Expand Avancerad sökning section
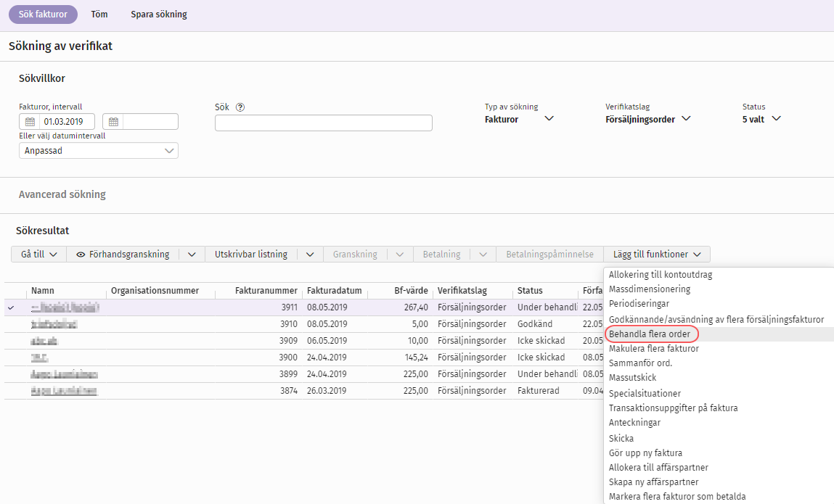The height and width of the screenshot is (504, 834). pyautogui.click(x=62, y=194)
